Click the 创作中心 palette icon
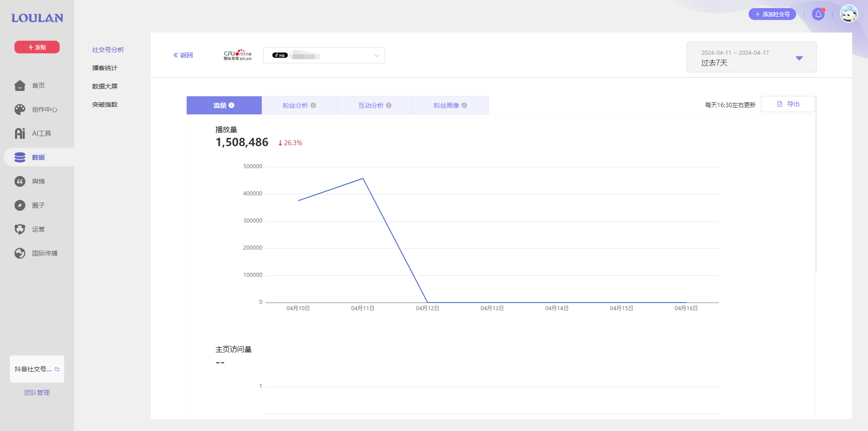This screenshot has width=868, height=431. [x=20, y=109]
